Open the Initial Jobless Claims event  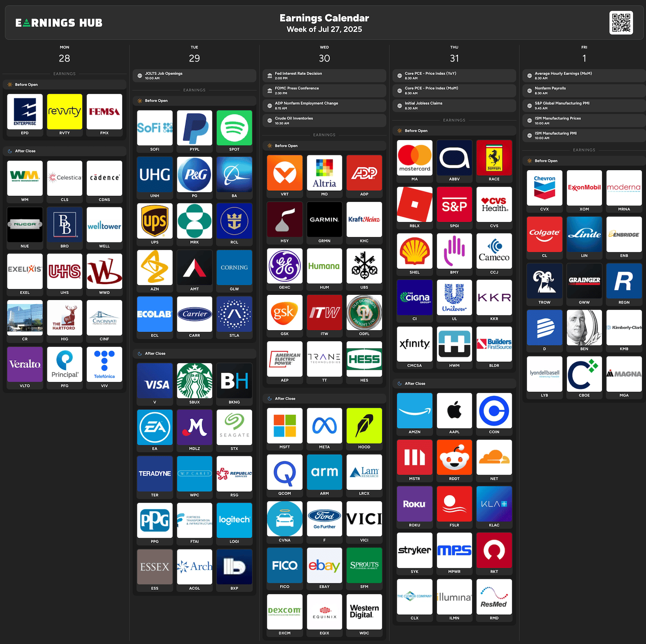[454, 106]
